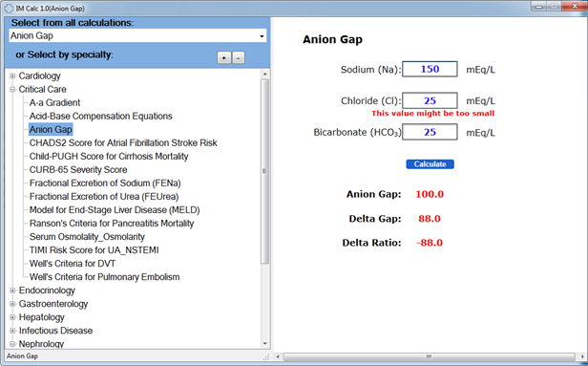Expand the Cardiology specialty node
The image size is (588, 366).
12,76
